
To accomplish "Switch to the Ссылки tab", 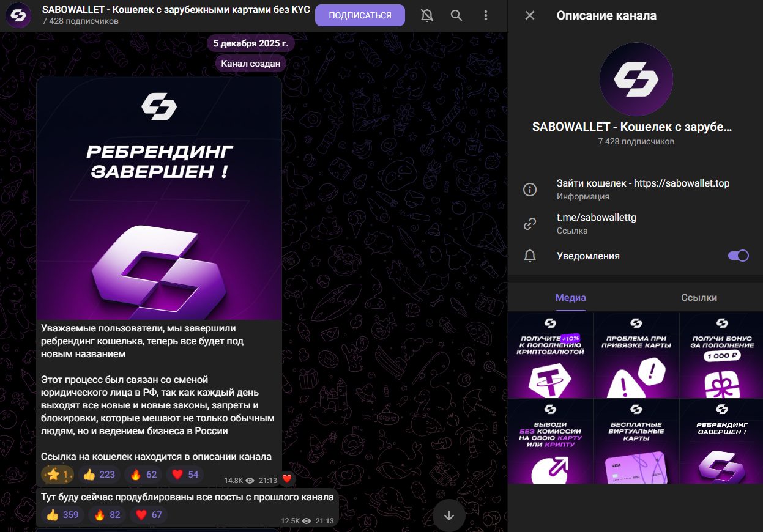I will point(699,298).
